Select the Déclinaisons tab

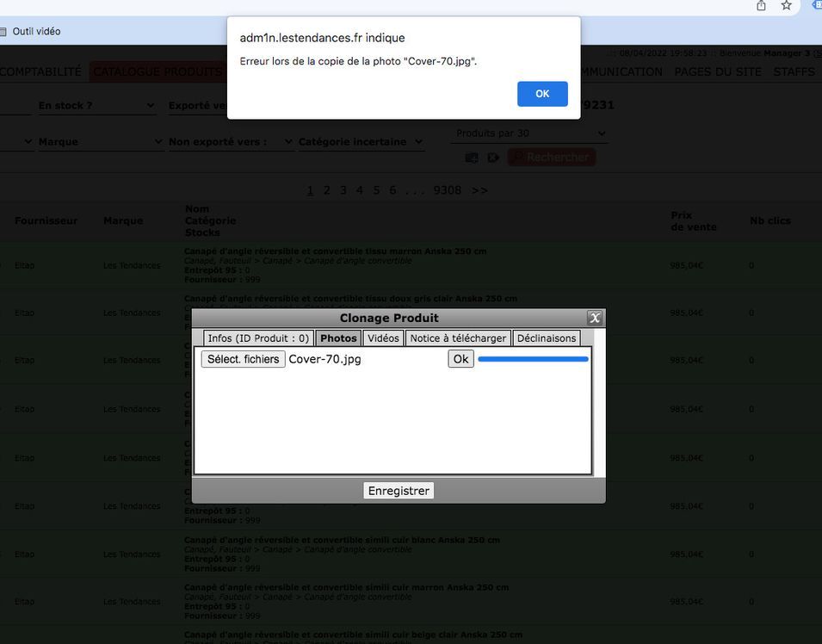point(546,338)
